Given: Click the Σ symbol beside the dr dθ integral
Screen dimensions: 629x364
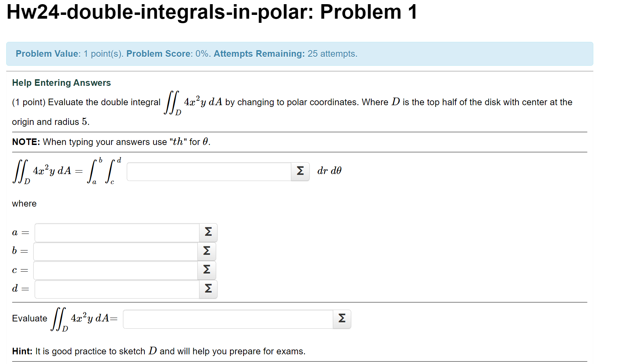Looking at the screenshot, I should pos(299,171).
